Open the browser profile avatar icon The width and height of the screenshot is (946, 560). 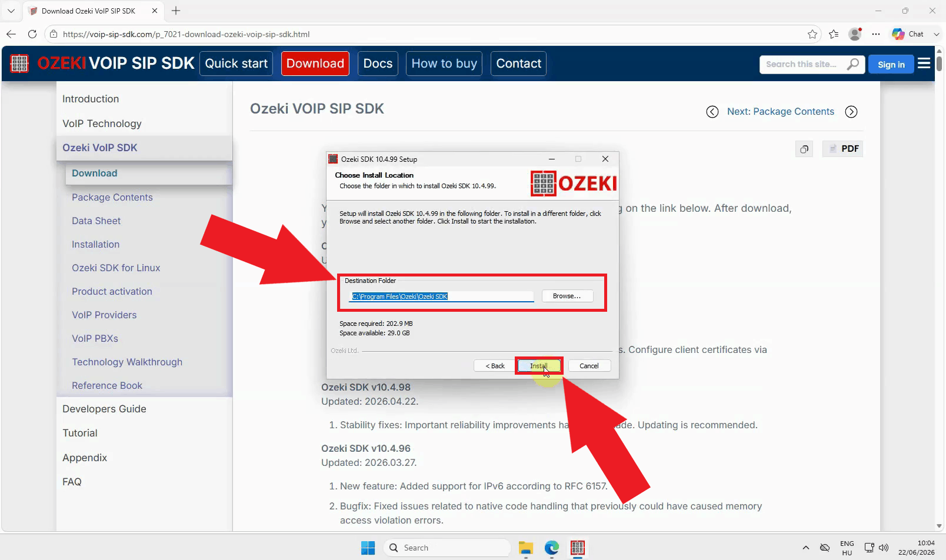pos(855,34)
